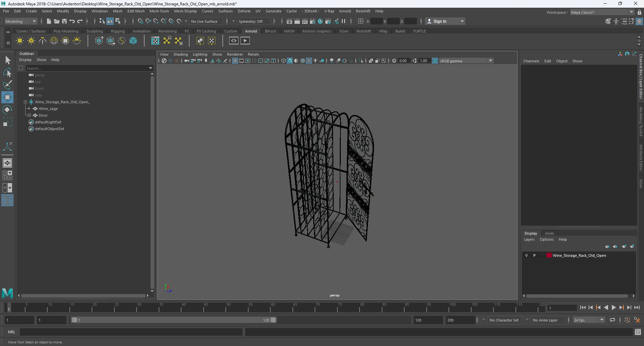Click Arnold render play shelf icon
Image resolution: width=644 pixels, height=346 pixels.
point(245,41)
